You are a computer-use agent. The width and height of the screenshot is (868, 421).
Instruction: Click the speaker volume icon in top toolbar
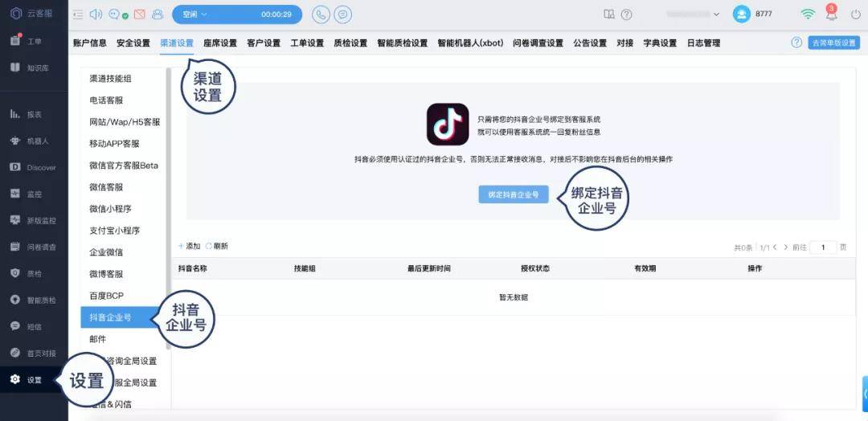pyautogui.click(x=96, y=14)
